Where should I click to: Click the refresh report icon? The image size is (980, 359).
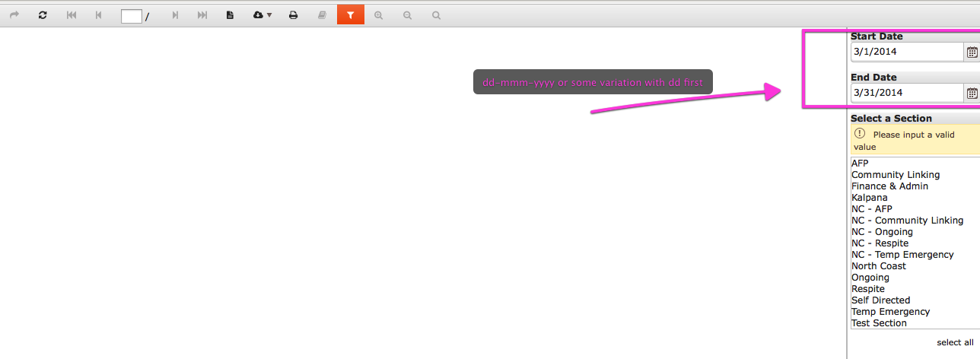(43, 15)
